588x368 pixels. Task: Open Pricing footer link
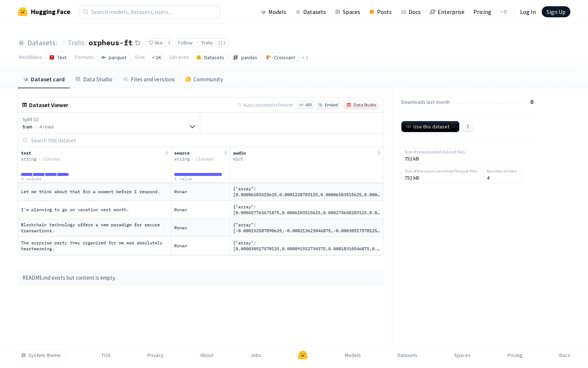tap(515, 355)
